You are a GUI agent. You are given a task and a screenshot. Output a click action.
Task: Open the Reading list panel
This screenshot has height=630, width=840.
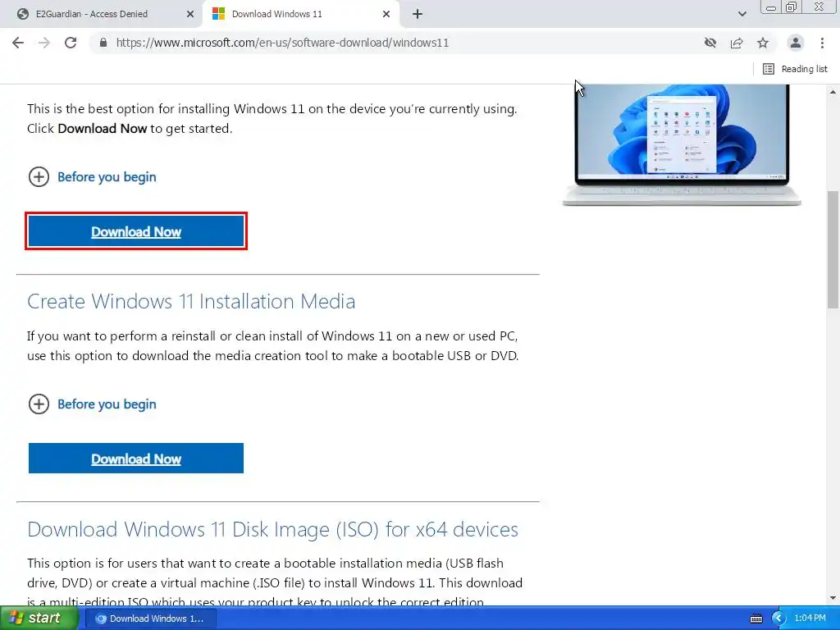[795, 69]
